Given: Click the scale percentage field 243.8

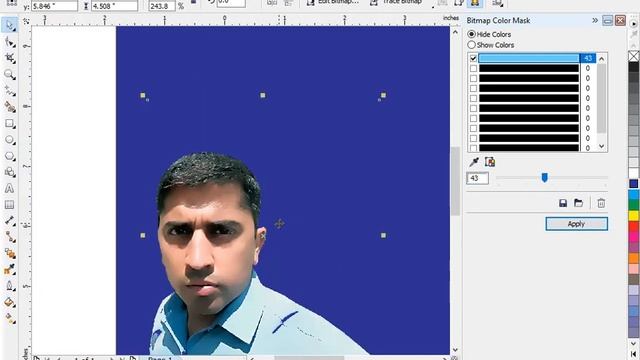Looking at the screenshot, I should point(162,5).
